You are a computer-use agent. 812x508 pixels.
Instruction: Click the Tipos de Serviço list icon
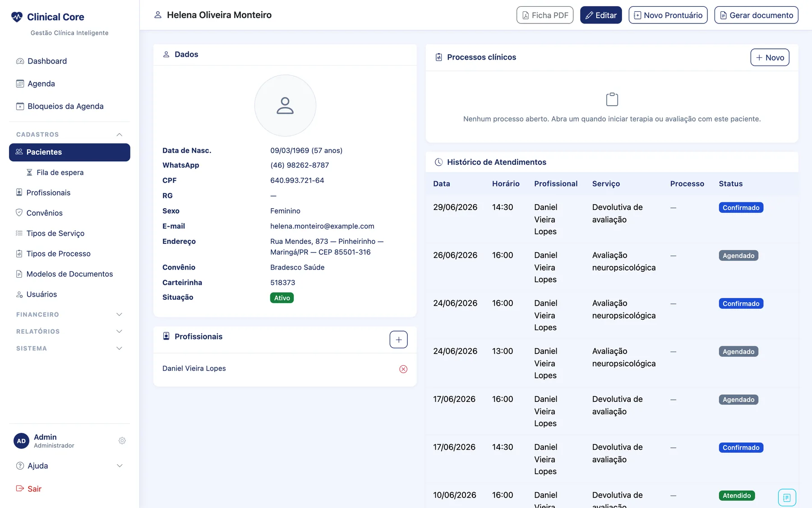[19, 233]
